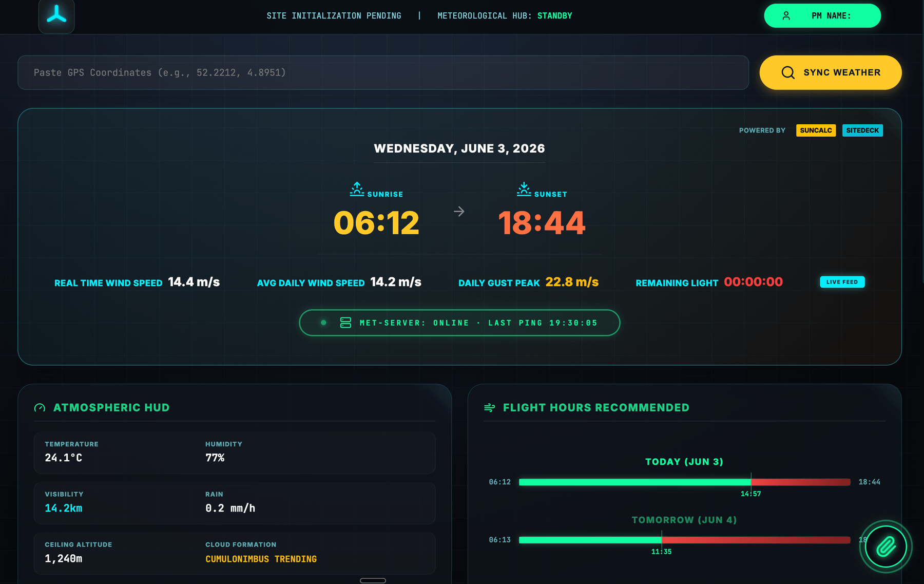
Task: Click temperature value 24.1°C
Action: (63, 458)
